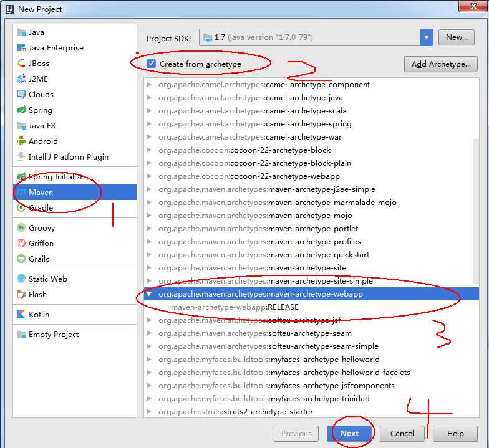Pick the Gradle project icon

tap(21, 207)
